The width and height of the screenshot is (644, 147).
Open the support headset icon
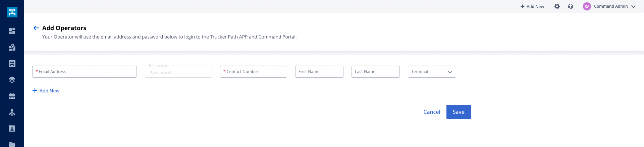571,6
